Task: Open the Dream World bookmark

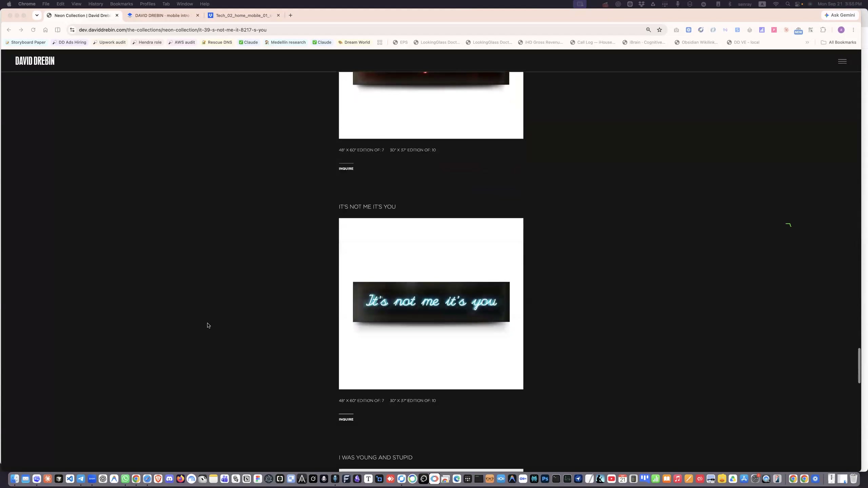Action: tap(354, 42)
